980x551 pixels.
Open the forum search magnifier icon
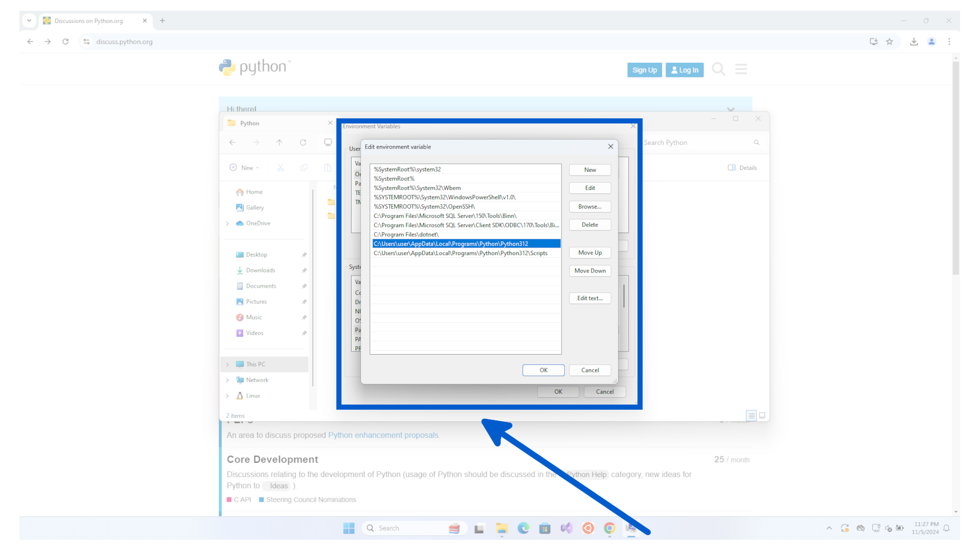718,69
